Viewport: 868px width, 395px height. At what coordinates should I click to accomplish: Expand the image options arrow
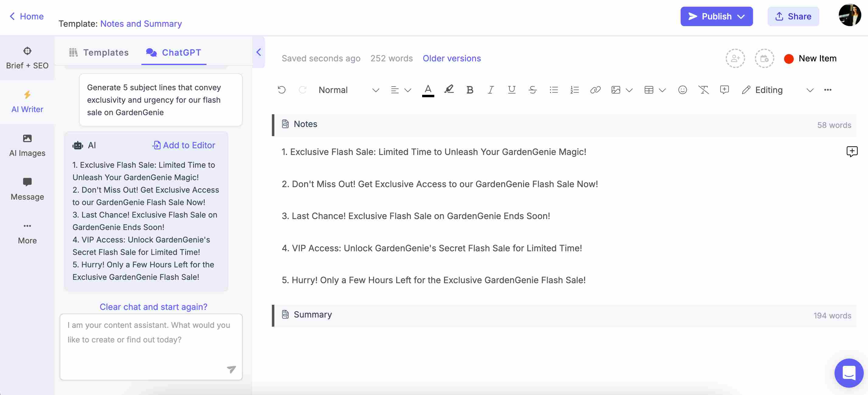[629, 90]
